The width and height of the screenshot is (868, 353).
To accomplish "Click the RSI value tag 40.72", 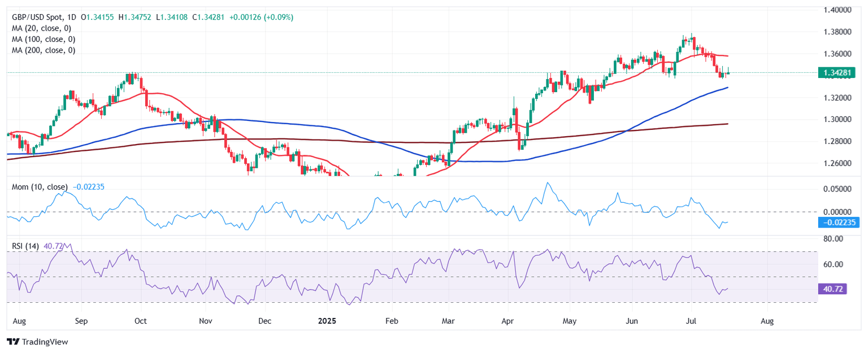I will pos(832,289).
